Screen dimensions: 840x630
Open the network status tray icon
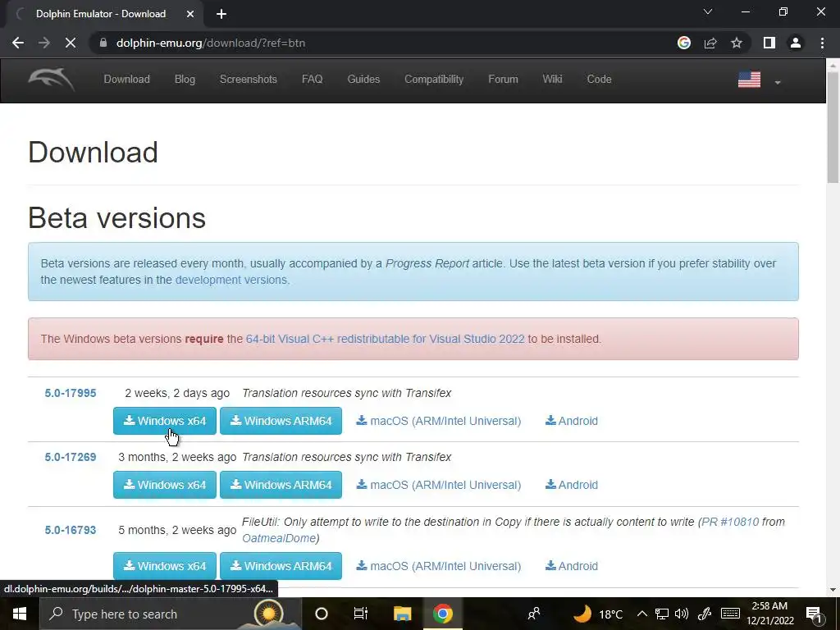click(x=662, y=614)
